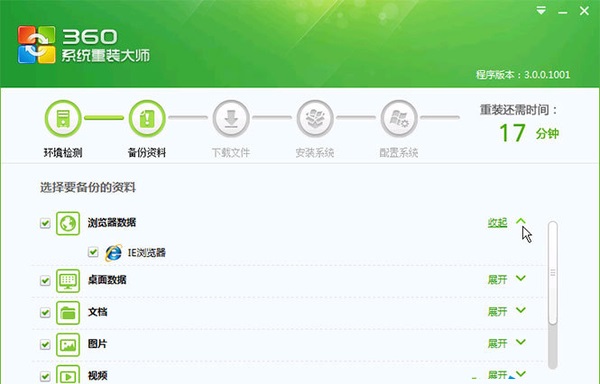Uncheck the IE浏览器 checkbox
The width and height of the screenshot is (600, 384).
(93, 252)
